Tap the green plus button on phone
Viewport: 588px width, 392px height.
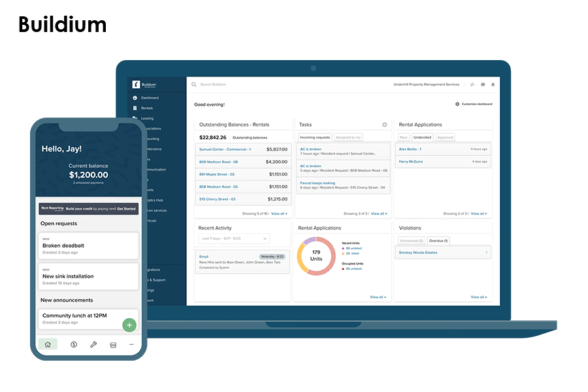129,325
